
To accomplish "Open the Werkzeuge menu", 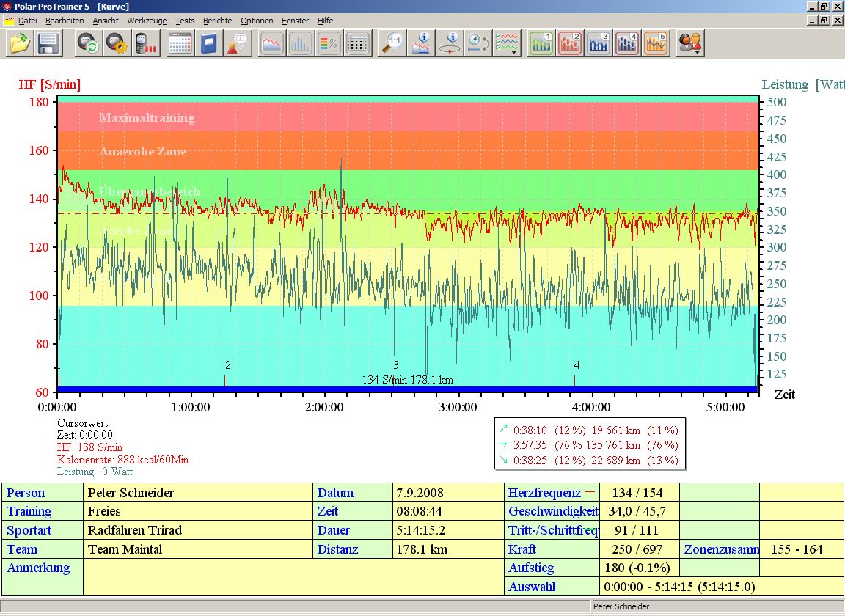I will 146,21.
